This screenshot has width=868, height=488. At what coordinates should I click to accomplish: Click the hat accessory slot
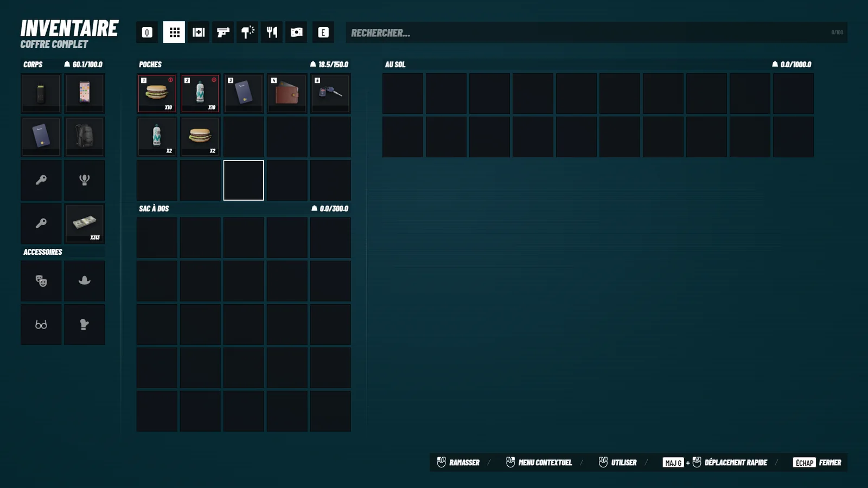[x=85, y=281]
